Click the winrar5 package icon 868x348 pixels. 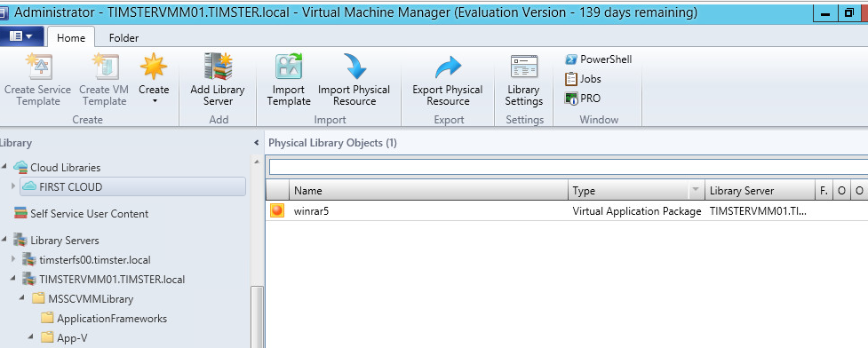point(277,210)
